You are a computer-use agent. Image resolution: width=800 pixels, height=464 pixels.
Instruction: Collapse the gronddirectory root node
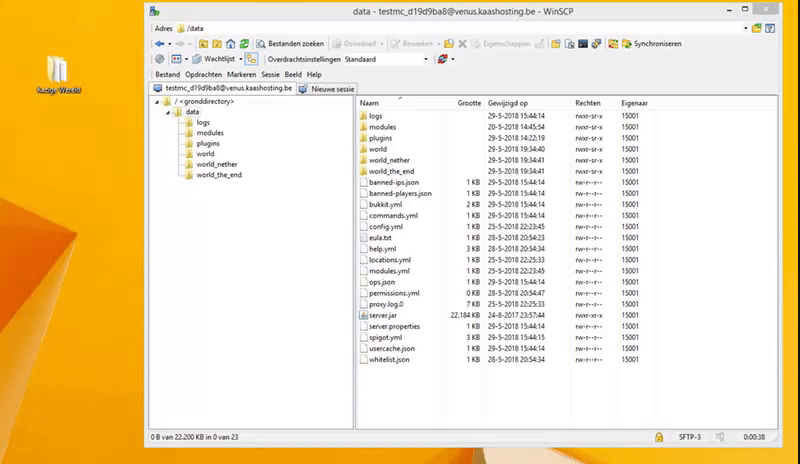click(x=157, y=102)
